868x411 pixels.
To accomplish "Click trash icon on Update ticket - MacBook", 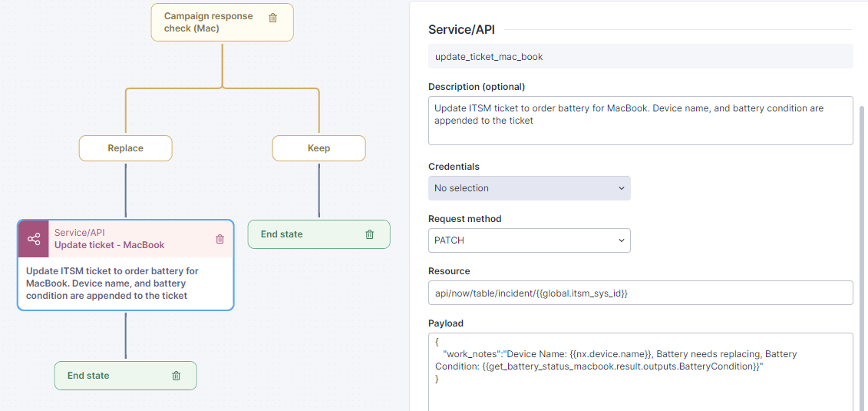I will pyautogui.click(x=220, y=239).
